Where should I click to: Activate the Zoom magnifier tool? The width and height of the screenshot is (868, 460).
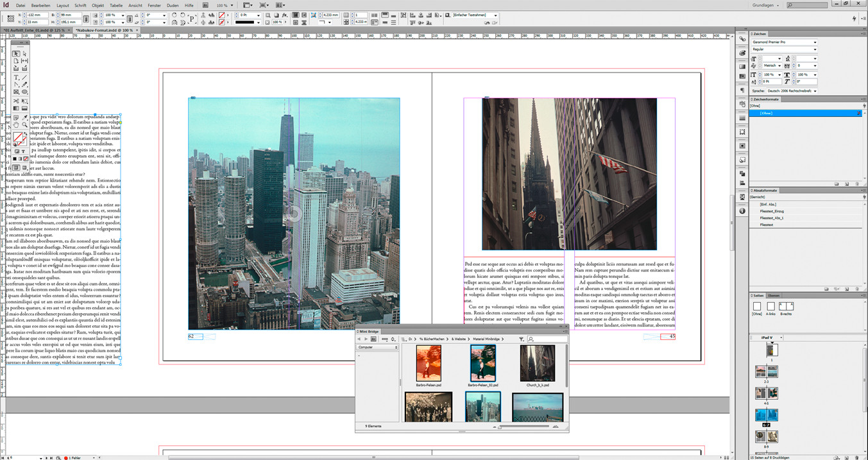pyautogui.click(x=24, y=125)
